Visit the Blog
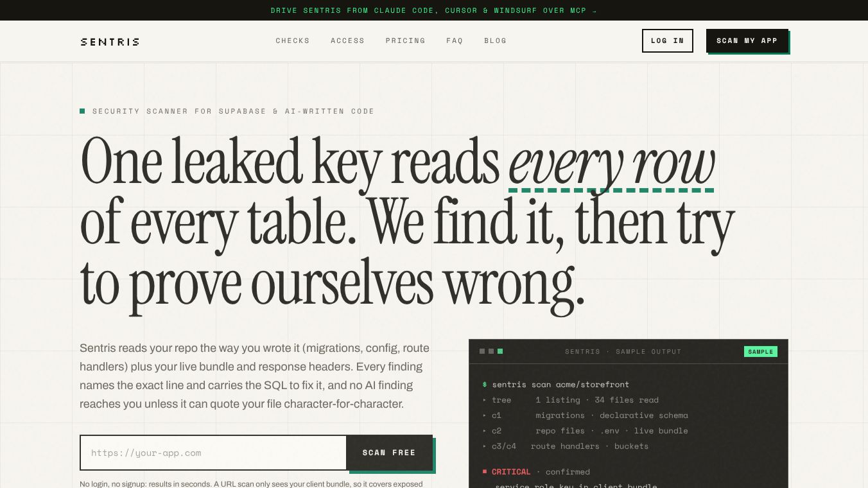 tap(496, 40)
